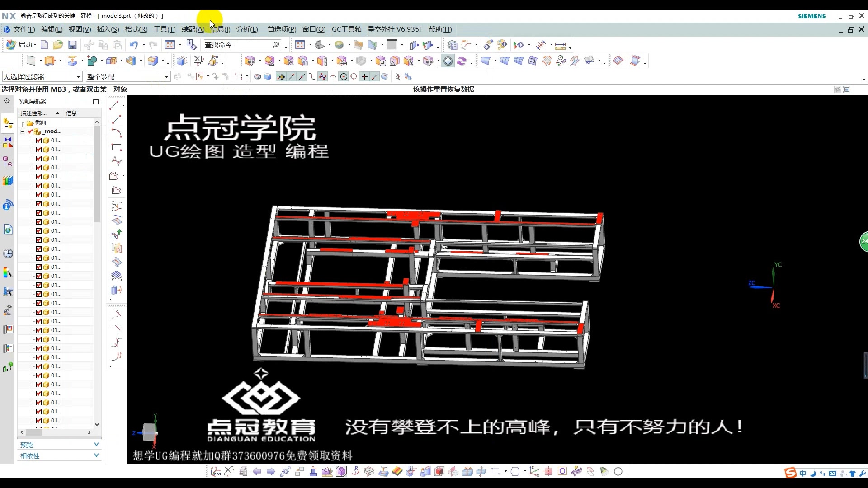Click the 查找命令 search magnifier button
Viewport: 868px width, 488px height.
coord(275,45)
